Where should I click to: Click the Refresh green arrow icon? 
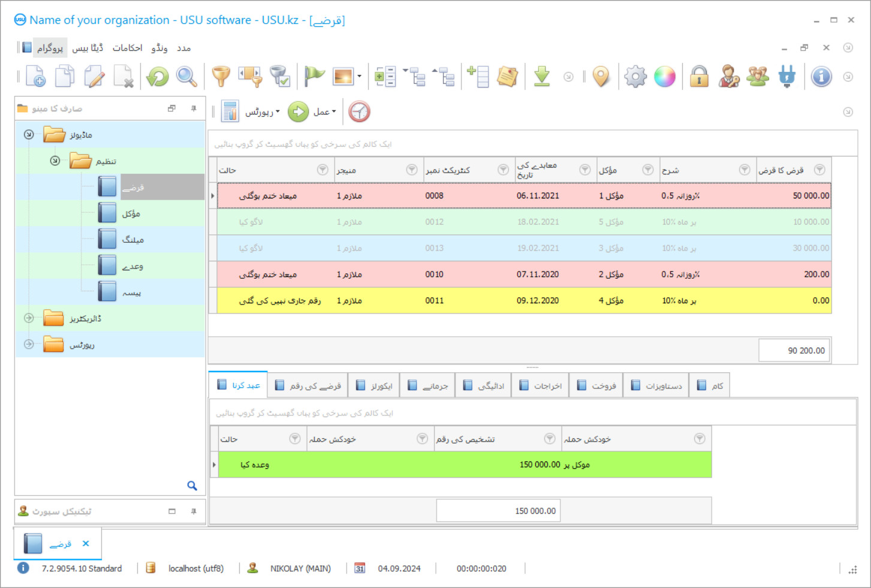(158, 77)
